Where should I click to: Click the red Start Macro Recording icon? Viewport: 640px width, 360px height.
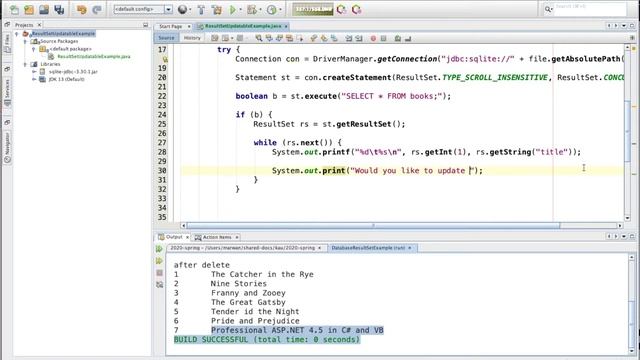tap(373, 38)
